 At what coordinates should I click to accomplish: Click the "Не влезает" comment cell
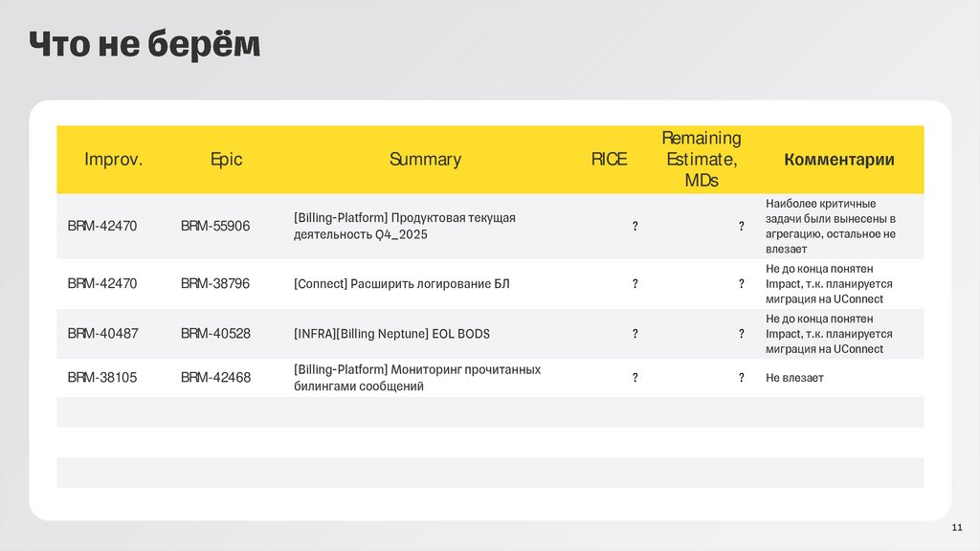(x=794, y=378)
